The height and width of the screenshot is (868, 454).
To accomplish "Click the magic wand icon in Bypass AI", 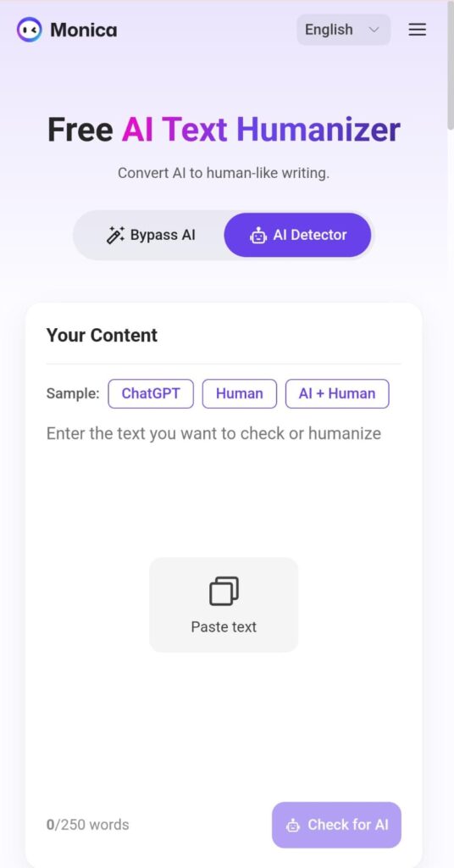I will point(115,235).
